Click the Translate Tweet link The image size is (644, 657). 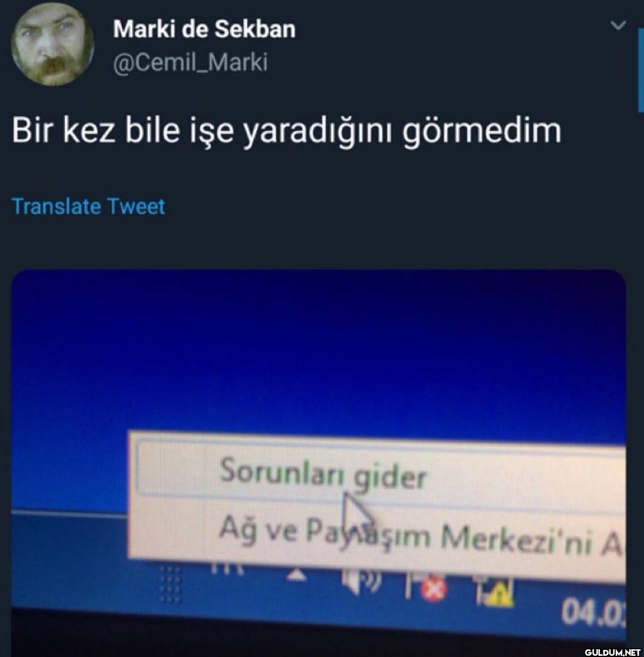(88, 207)
